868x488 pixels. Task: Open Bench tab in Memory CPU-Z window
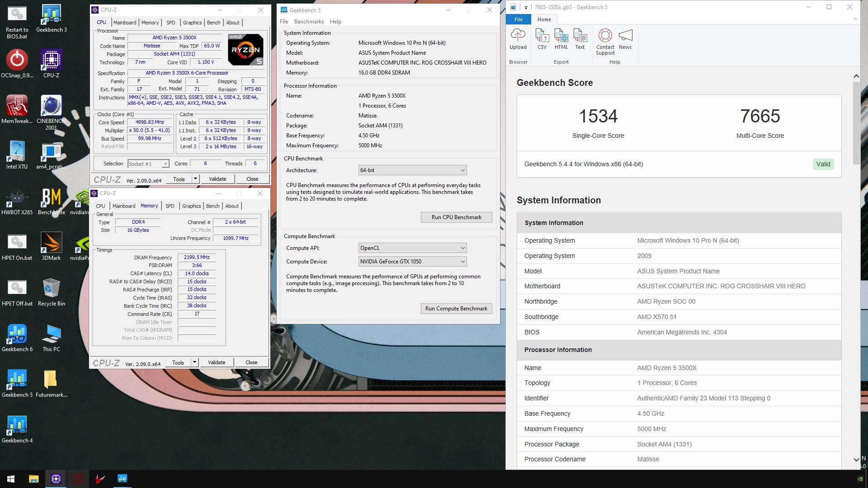click(x=212, y=206)
